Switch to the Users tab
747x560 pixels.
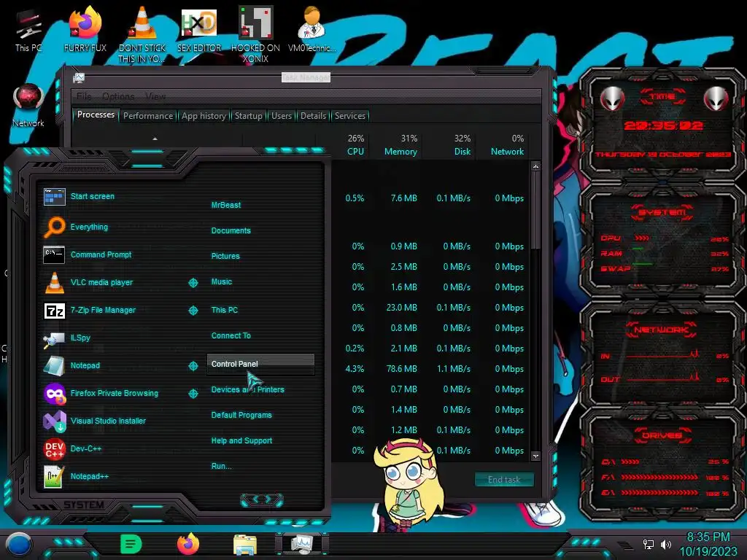(x=282, y=116)
